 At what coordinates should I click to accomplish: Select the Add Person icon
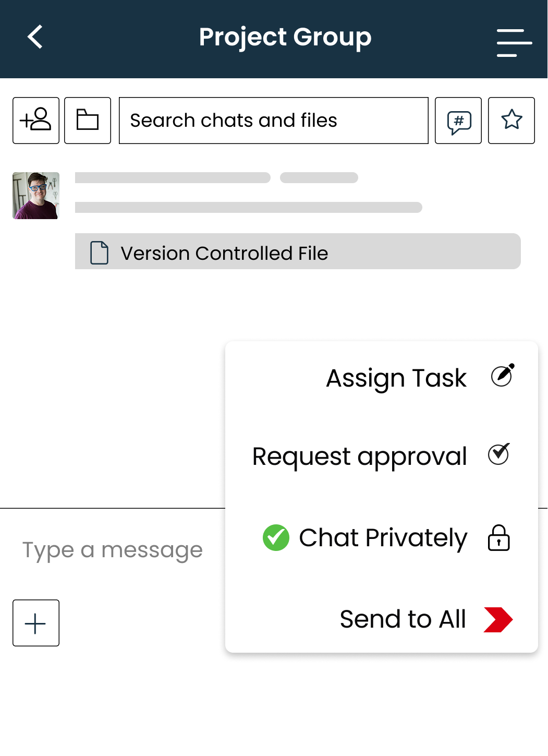pyautogui.click(x=35, y=121)
